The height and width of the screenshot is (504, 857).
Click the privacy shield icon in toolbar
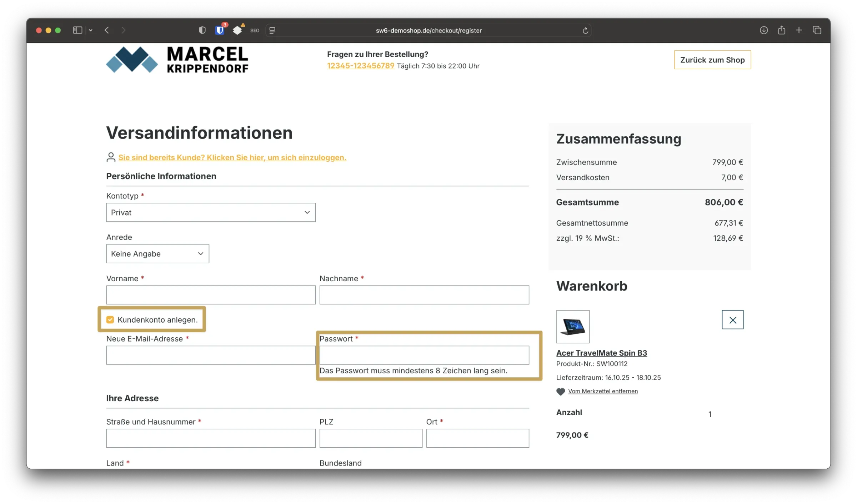[202, 30]
